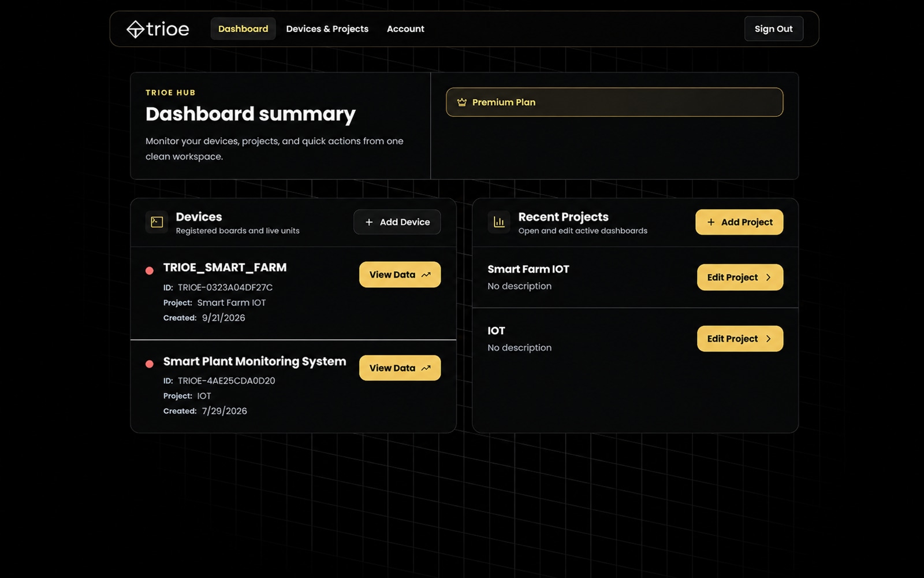Screen dimensions: 924x578
Task: Click the Recent Projects heading
Action: tap(563, 217)
